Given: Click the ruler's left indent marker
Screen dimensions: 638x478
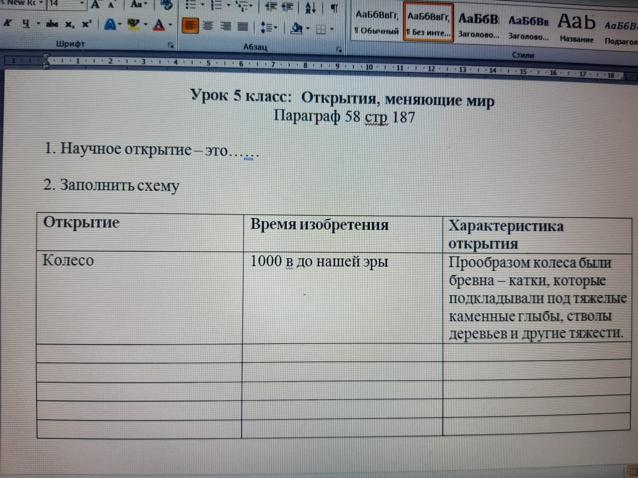Looking at the screenshot, I should [46, 61].
